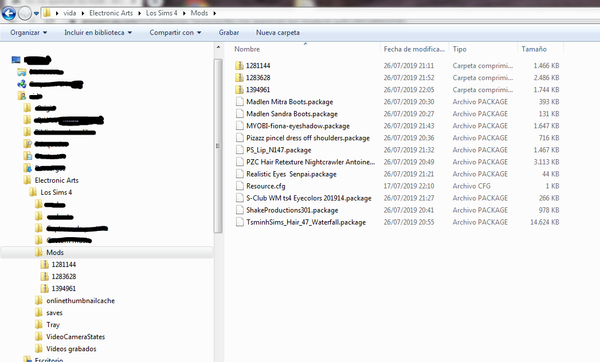Click date '17/07/2019 22:10'
The height and width of the screenshot is (362, 600).
pos(409,186)
